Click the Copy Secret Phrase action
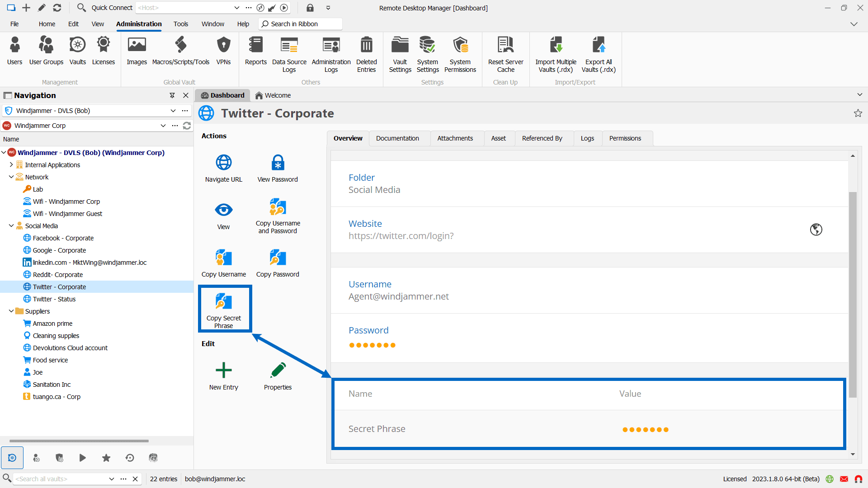 pyautogui.click(x=224, y=310)
